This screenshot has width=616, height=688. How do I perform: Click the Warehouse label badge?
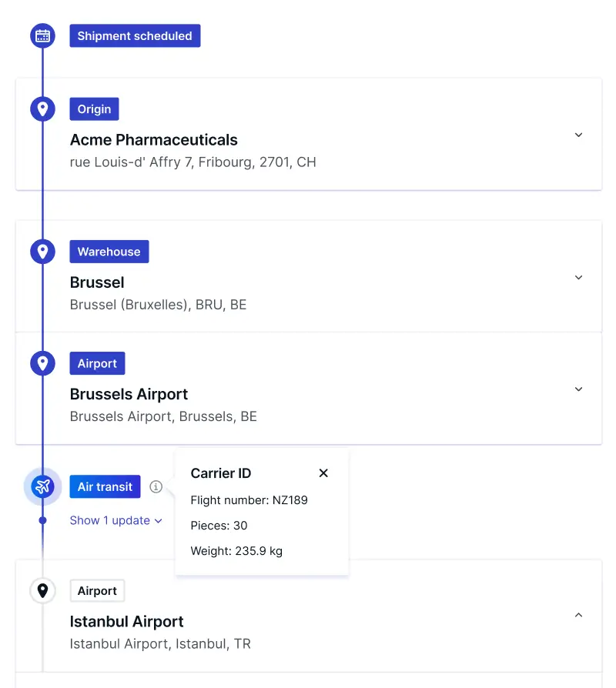tap(109, 252)
